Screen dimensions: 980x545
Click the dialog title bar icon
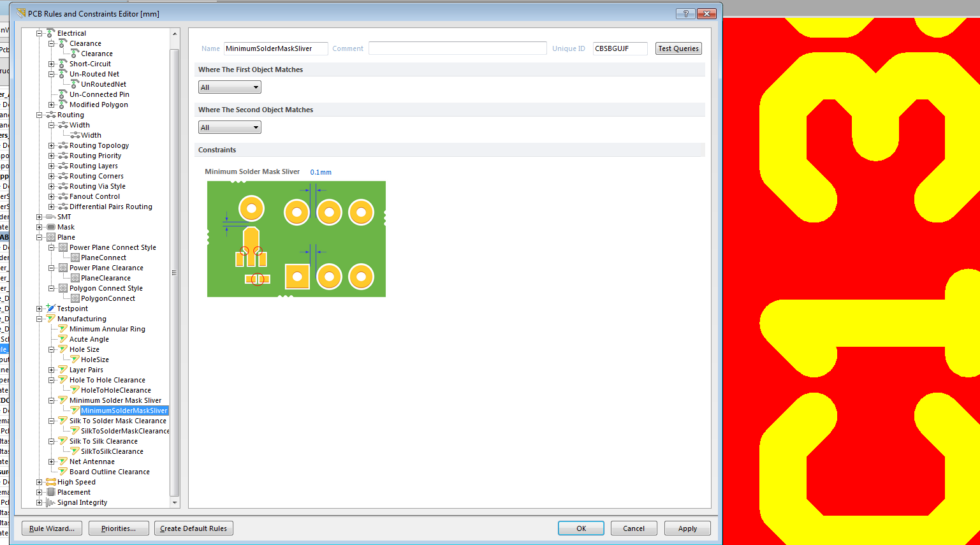pyautogui.click(x=21, y=13)
